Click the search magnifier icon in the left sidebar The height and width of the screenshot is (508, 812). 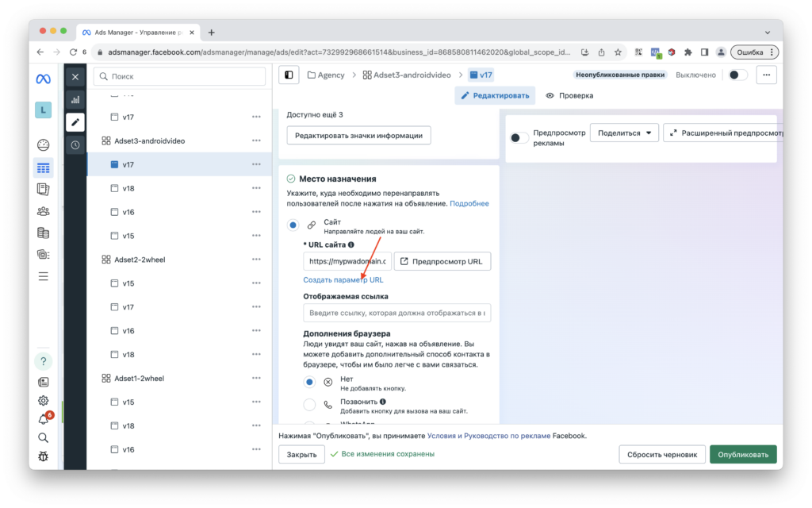43,437
